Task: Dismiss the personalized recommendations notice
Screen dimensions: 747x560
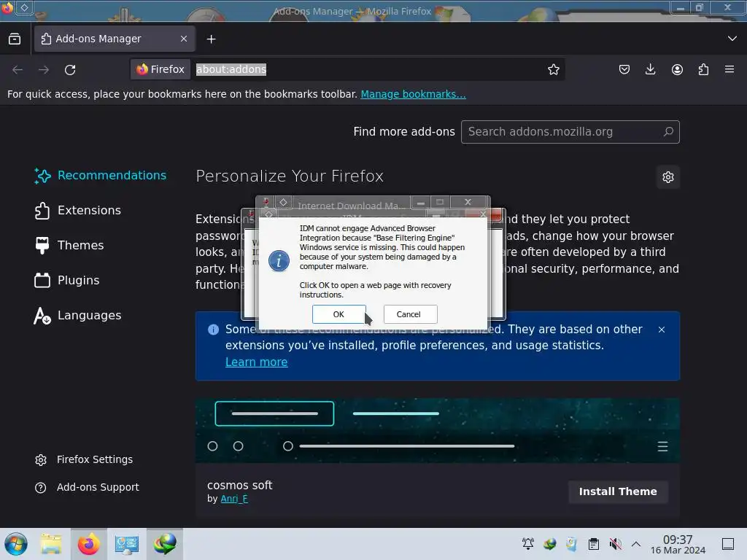Action: point(661,330)
